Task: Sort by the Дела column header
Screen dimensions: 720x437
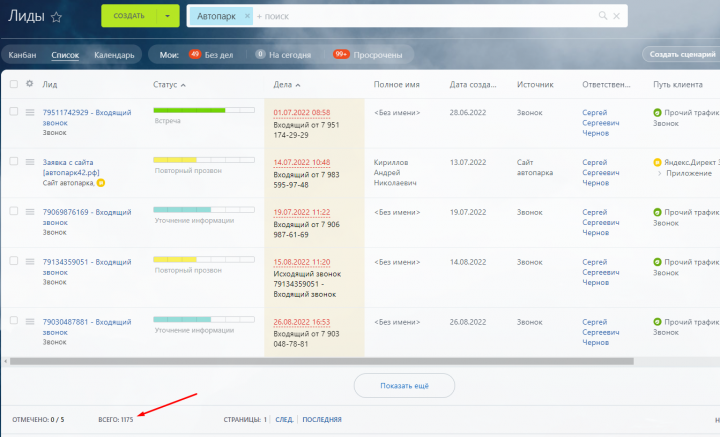Action: [x=287, y=84]
